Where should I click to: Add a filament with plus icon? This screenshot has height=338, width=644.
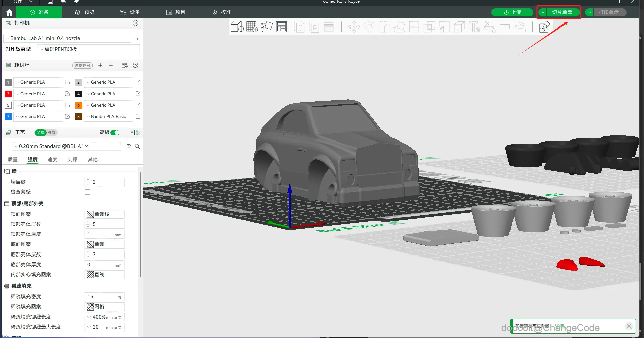100,65
